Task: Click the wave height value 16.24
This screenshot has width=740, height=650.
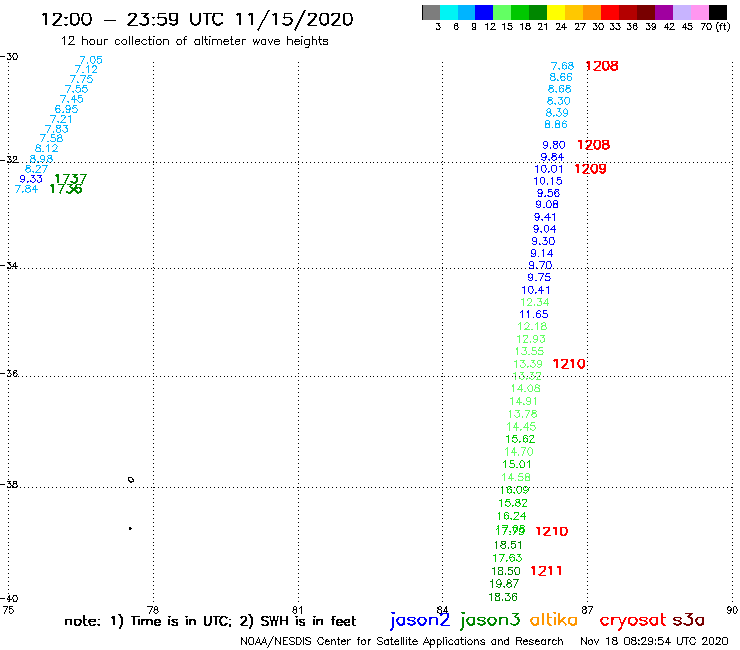Action: click(512, 516)
